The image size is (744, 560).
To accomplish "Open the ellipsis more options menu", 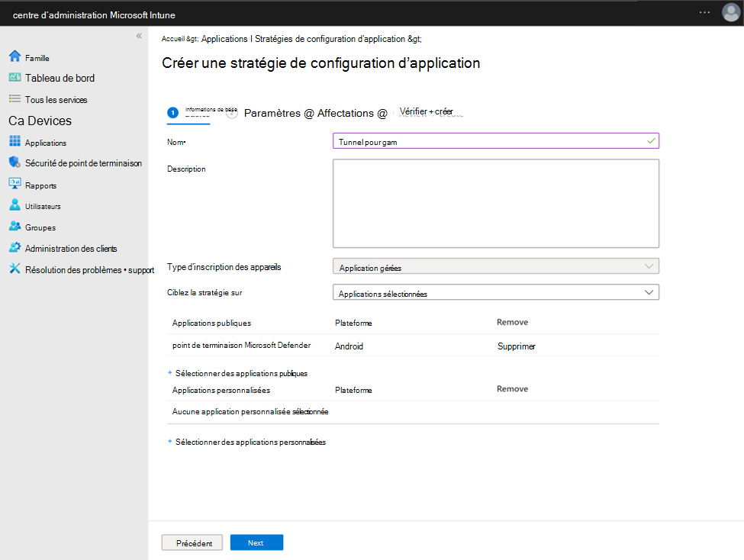I will pos(704,12).
